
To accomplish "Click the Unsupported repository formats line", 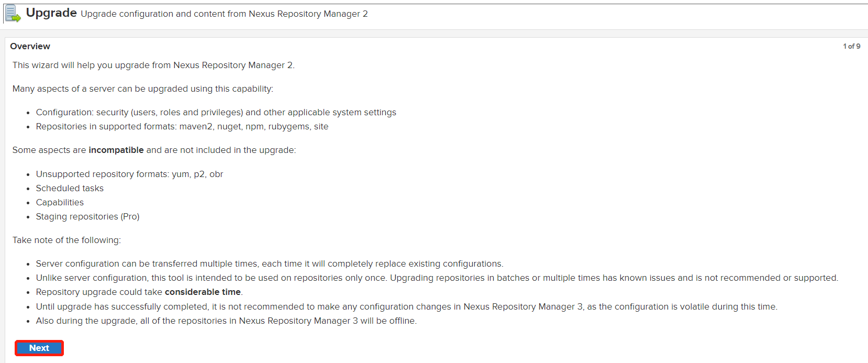I will point(129,174).
